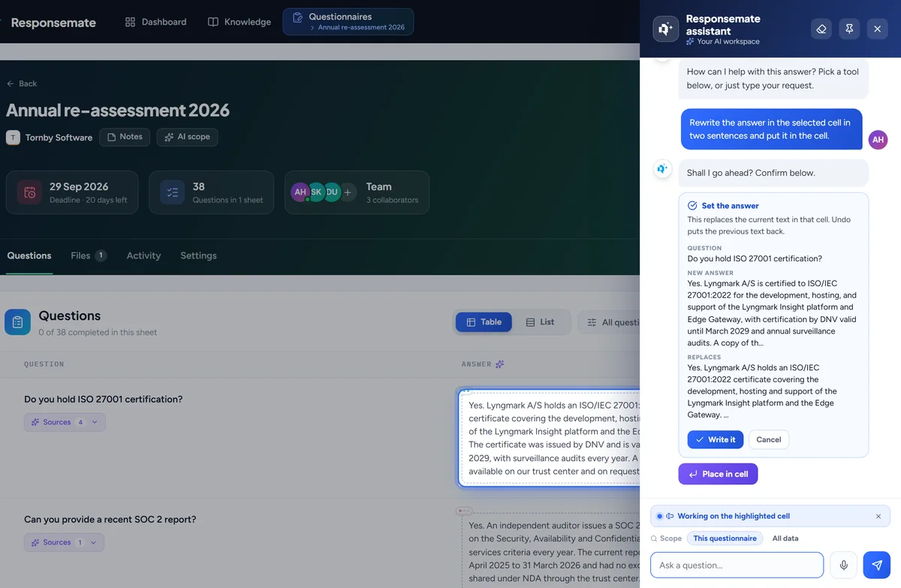The height and width of the screenshot is (588, 901).
Task: Dismiss the 'Working on the highlighted cell' banner
Action: pos(878,516)
